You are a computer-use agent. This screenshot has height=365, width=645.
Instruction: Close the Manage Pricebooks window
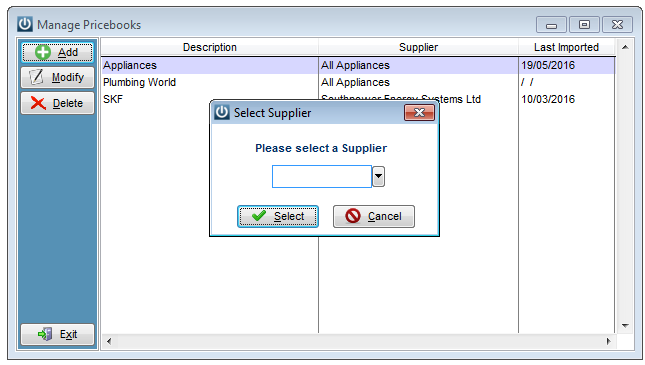click(617, 25)
